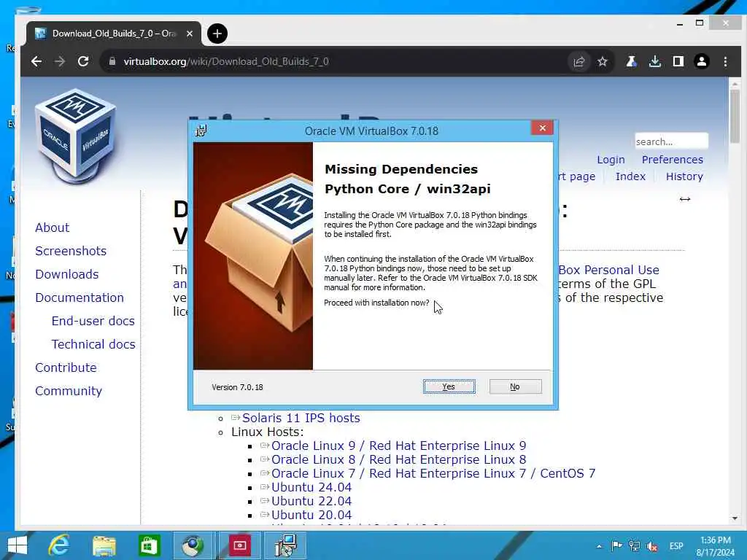The width and height of the screenshot is (747, 560).
Task: Open File Explorer from taskbar
Action: (104, 545)
